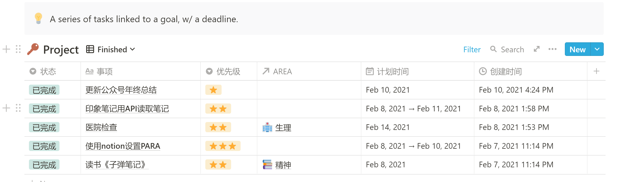The height and width of the screenshot is (182, 644).
Task: Open the 状态 column header menu
Action: [47, 72]
